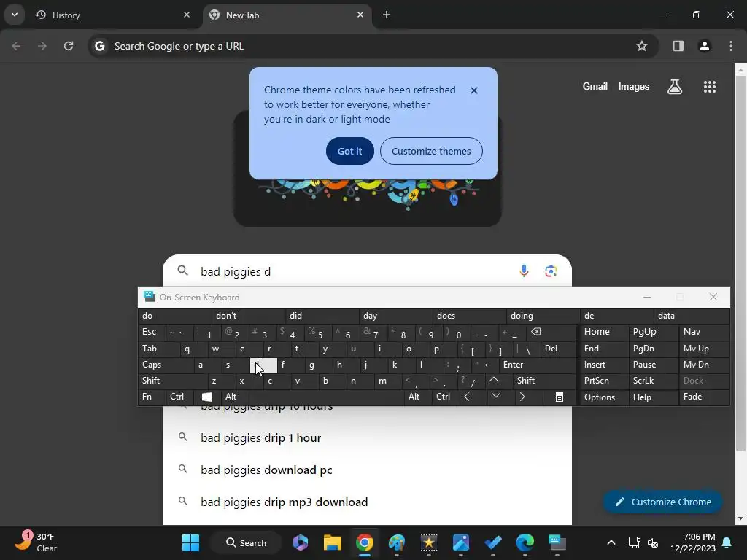Open Search Labs flask icon
The width and height of the screenshot is (747, 560).
pos(675,87)
